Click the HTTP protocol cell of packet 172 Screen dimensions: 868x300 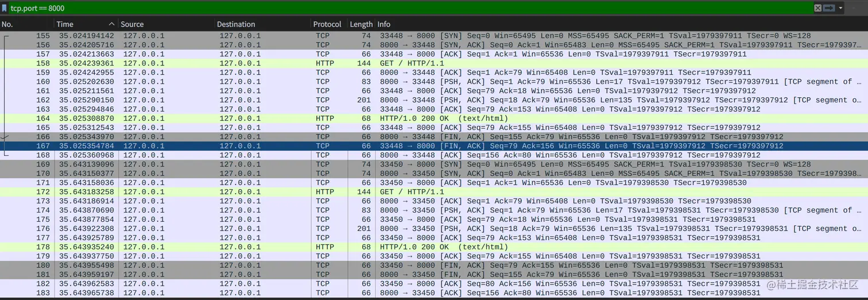pos(325,192)
